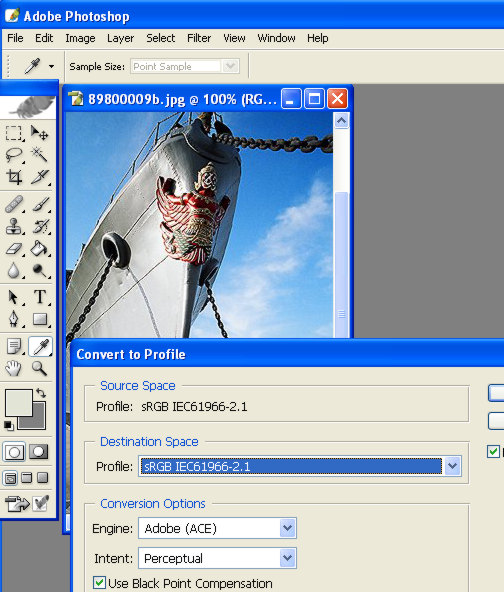The image size is (504, 592).
Task: Click the document scroll up arrow
Action: 341,121
